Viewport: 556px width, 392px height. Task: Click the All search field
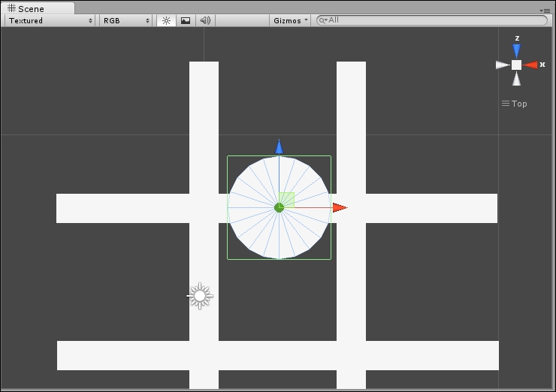pyautogui.click(x=432, y=20)
